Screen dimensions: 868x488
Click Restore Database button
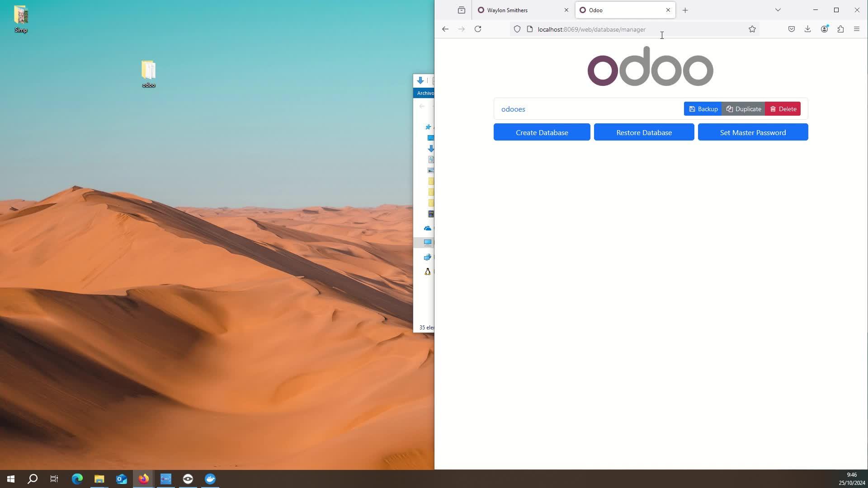tap(644, 132)
